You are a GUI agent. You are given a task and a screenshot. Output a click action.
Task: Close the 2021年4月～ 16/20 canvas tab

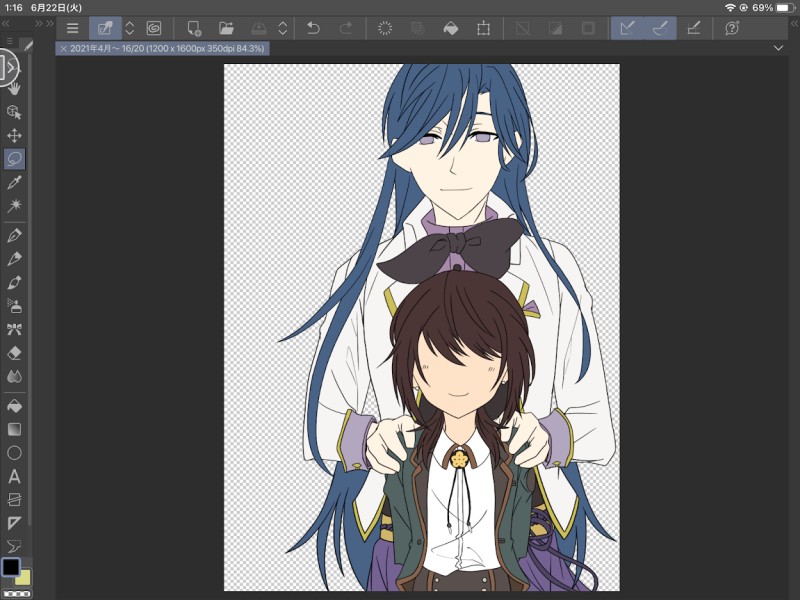[63, 48]
